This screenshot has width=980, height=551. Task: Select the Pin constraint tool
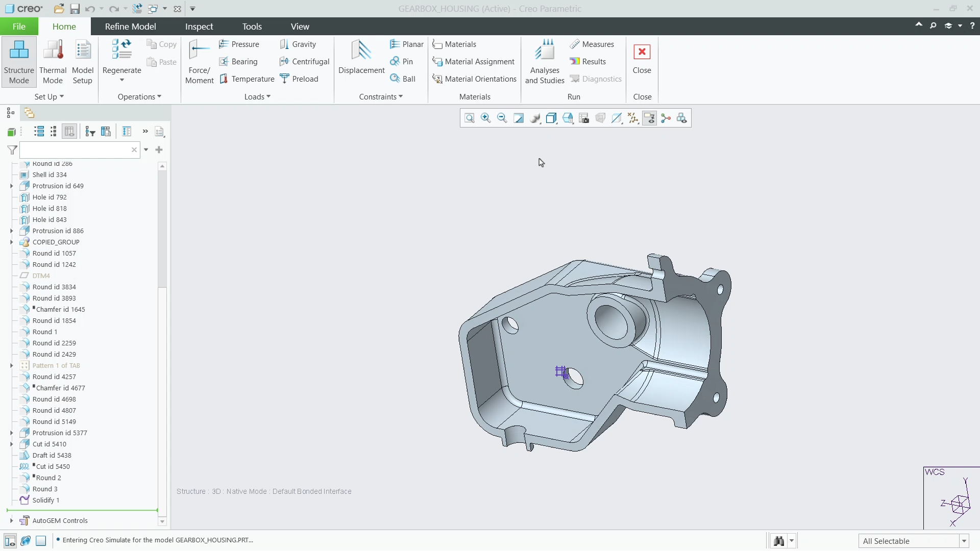pyautogui.click(x=402, y=62)
